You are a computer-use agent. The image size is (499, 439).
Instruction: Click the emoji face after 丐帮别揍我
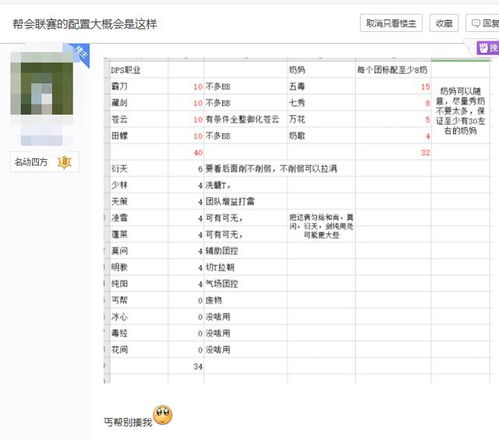(x=163, y=415)
